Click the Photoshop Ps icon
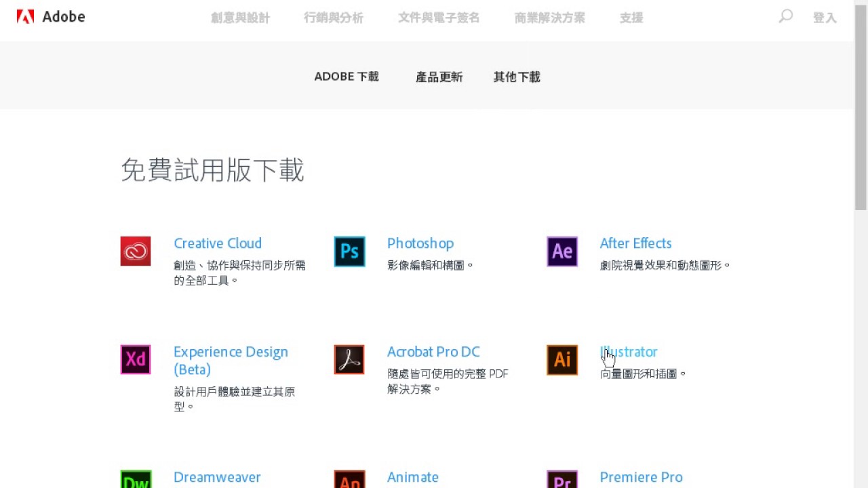 (349, 251)
